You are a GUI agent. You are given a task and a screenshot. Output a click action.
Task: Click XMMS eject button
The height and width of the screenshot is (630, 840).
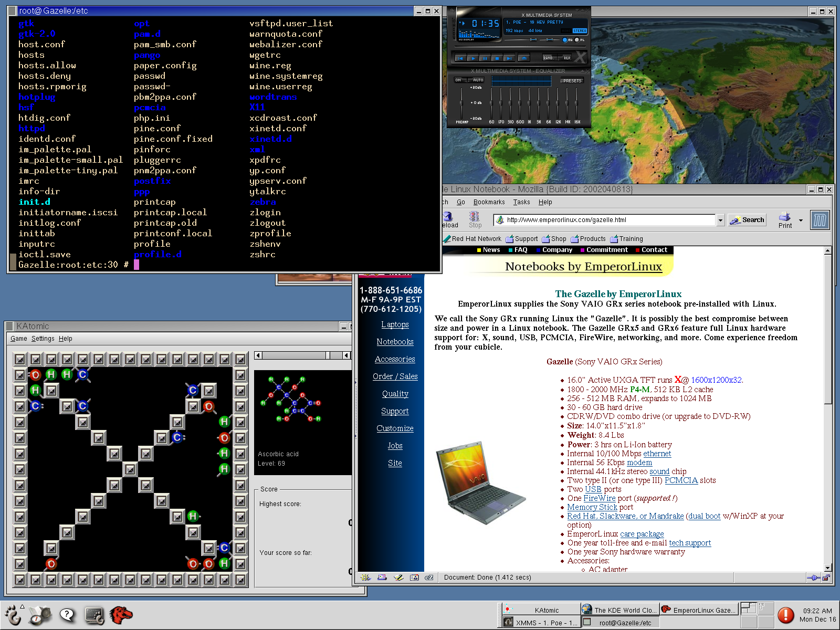[x=524, y=58]
